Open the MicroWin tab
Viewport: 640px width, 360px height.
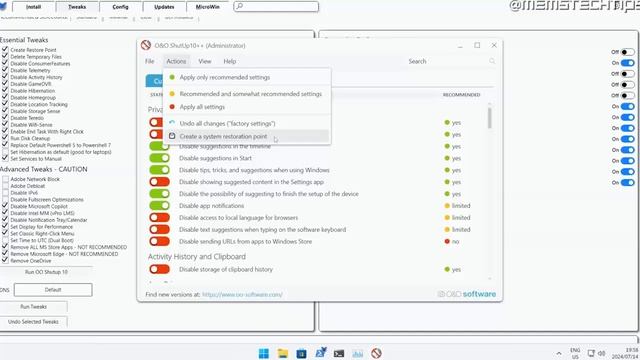pyautogui.click(x=207, y=7)
